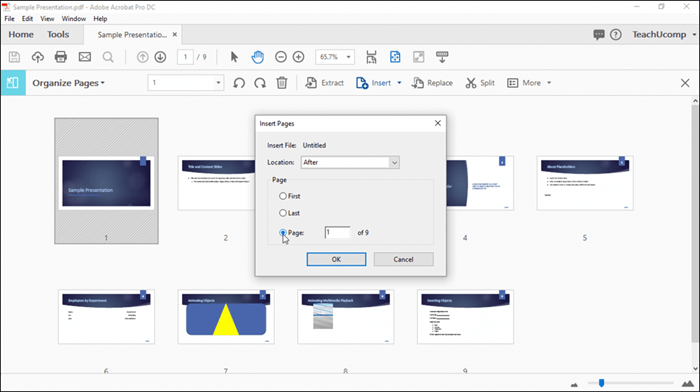Click the large thumbnail size icon
The width and height of the screenshot is (700, 392).
(x=688, y=384)
